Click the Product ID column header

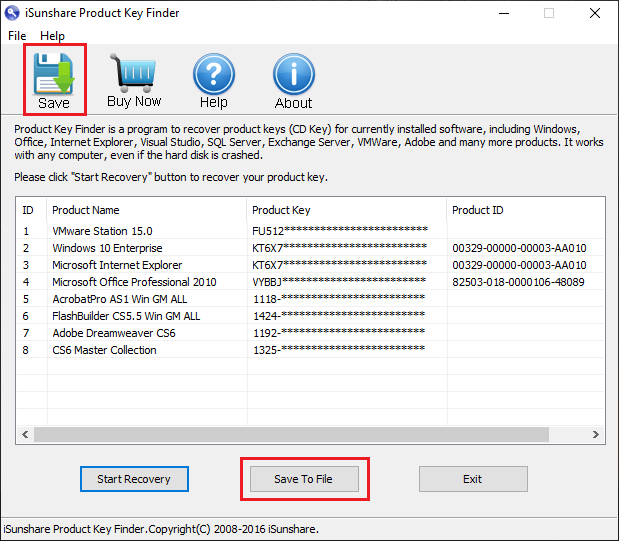coord(526,210)
